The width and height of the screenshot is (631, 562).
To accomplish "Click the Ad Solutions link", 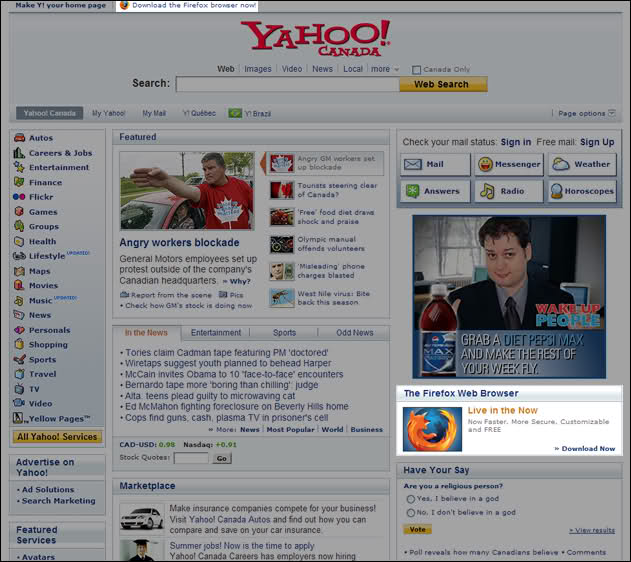I will [48, 490].
